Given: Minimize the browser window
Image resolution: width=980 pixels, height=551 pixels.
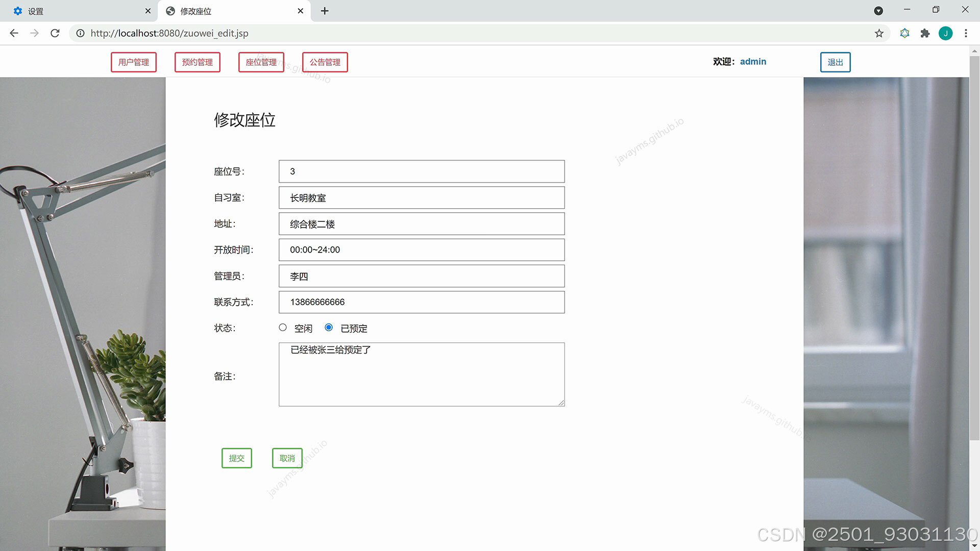Looking at the screenshot, I should click(x=907, y=10).
